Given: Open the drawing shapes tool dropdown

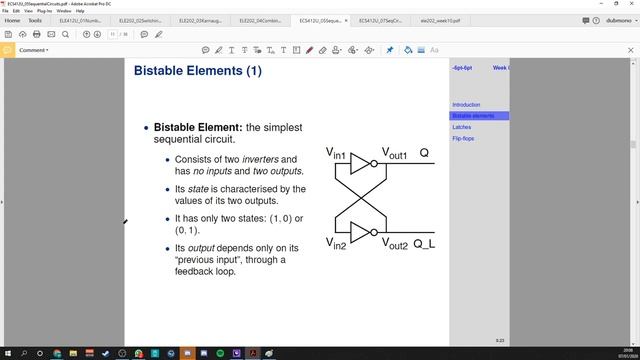Looking at the screenshot, I should pyautogui.click(x=369, y=50).
